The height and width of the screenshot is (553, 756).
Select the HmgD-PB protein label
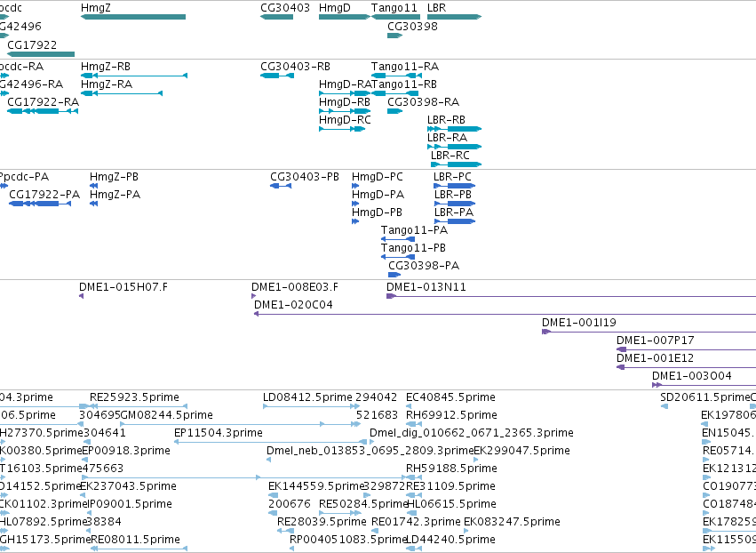click(x=377, y=212)
